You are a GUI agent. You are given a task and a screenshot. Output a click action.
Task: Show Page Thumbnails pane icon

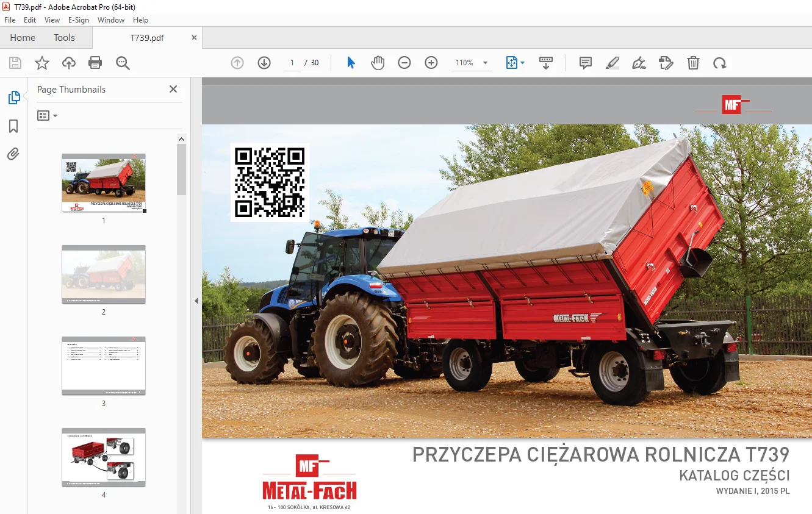[13, 98]
